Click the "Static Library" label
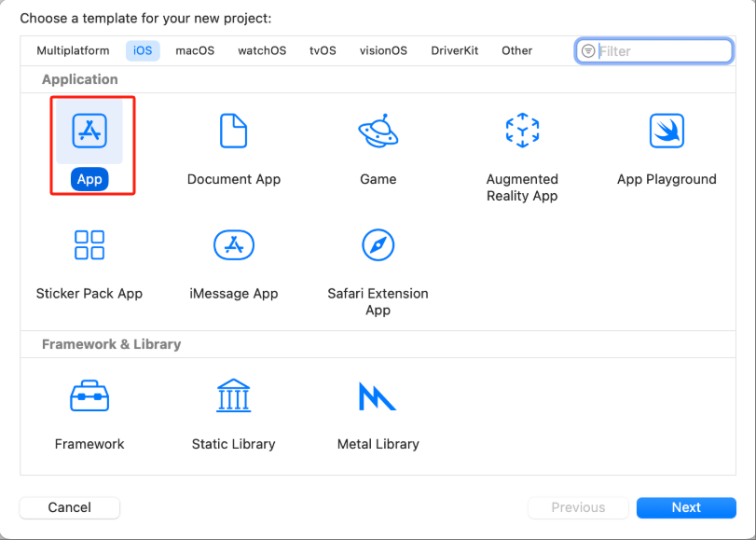 click(x=233, y=444)
